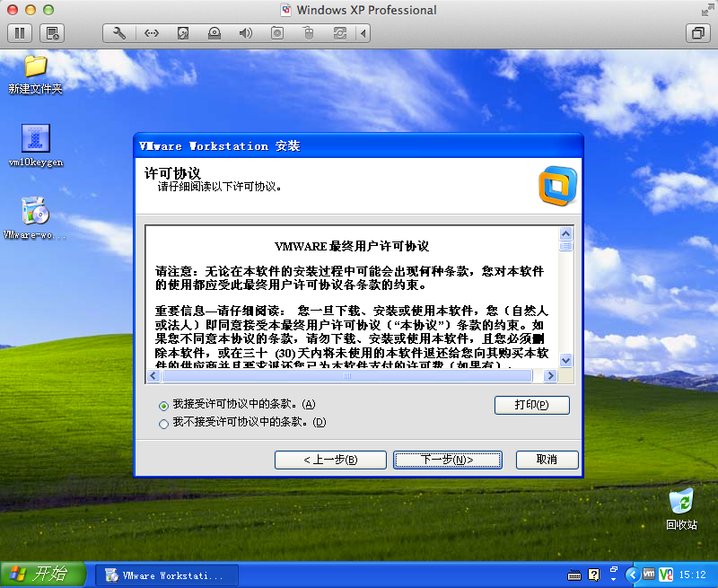Click the 打印(P) print button
This screenshot has height=588, width=718.
(531, 405)
